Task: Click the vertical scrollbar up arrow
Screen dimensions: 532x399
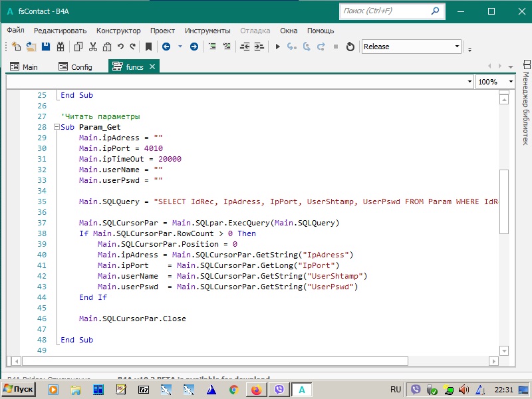Action: [504, 100]
